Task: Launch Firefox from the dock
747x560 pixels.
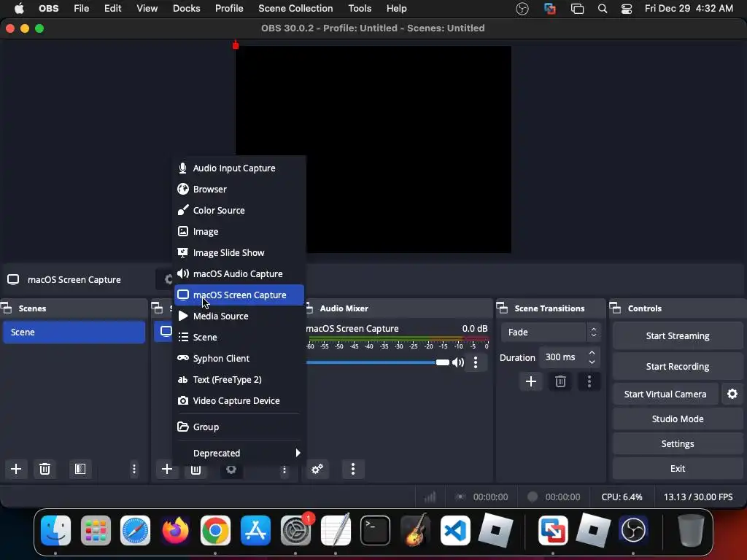Action: click(175, 530)
